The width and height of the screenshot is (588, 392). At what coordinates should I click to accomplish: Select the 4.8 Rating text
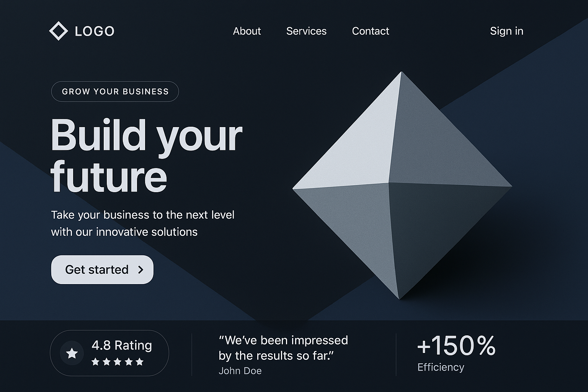(x=122, y=345)
